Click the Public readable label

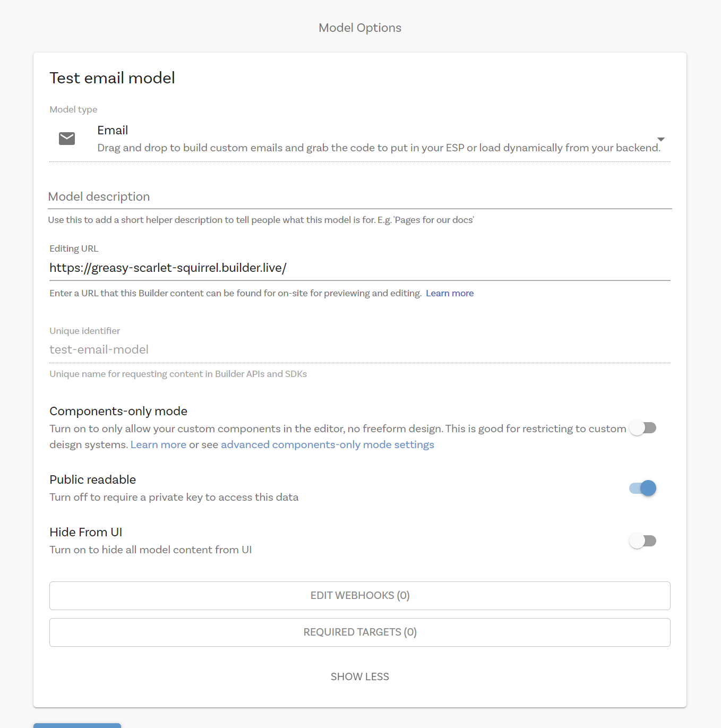[x=92, y=480]
